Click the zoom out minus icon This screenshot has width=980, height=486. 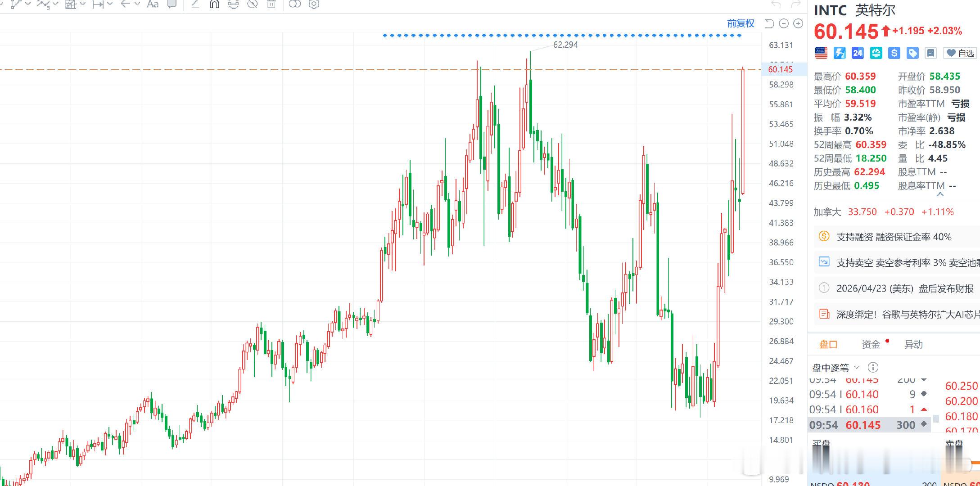tap(784, 23)
